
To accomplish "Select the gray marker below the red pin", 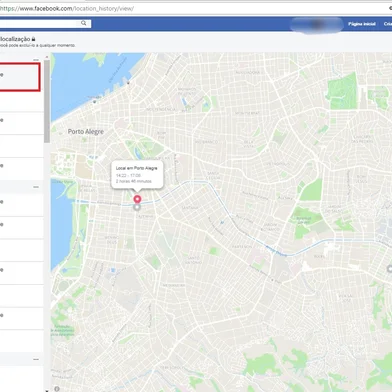I will 137,207.
